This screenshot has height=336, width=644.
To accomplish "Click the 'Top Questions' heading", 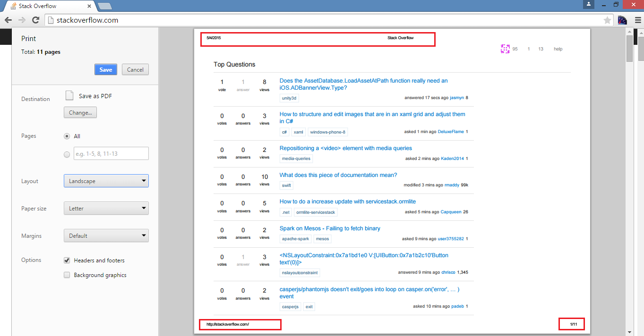I will pyautogui.click(x=234, y=64).
